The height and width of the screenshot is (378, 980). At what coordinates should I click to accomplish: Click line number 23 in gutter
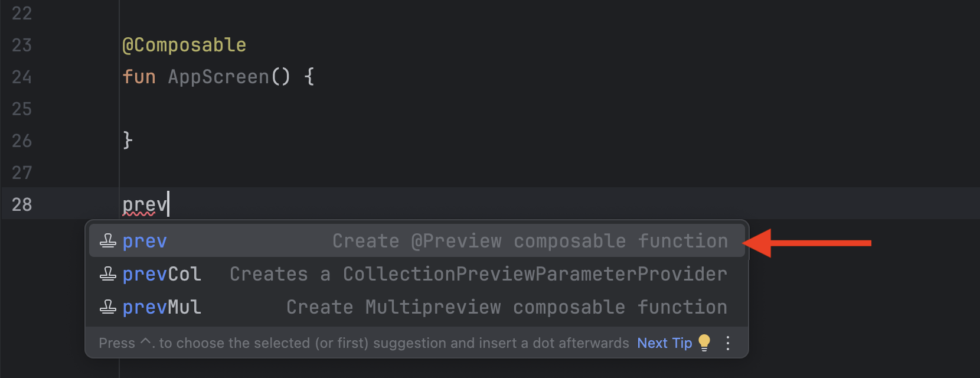coord(22,45)
